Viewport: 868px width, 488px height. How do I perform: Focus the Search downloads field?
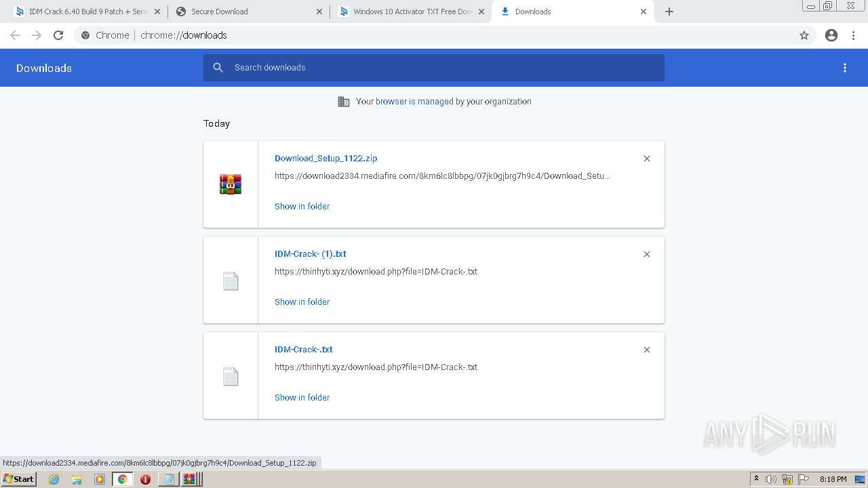(x=434, y=68)
